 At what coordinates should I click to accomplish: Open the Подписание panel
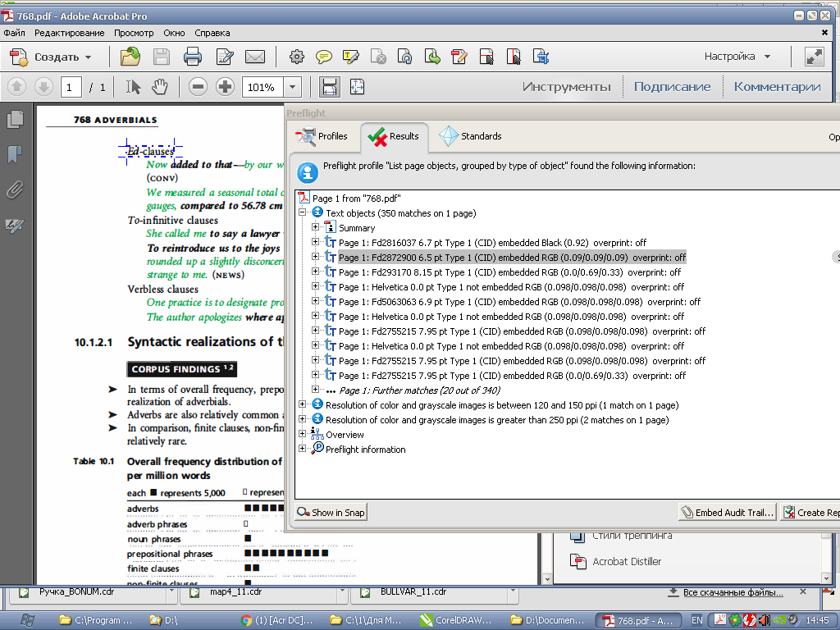coord(673,86)
